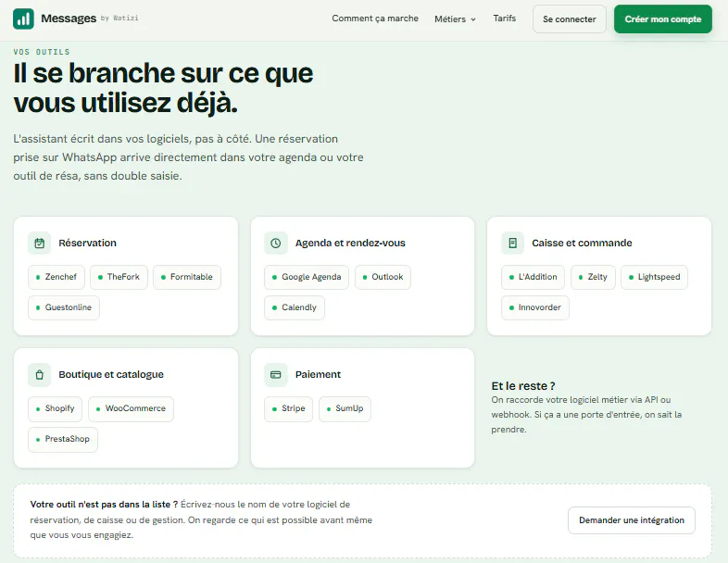Go to Tarifs page
Image resolution: width=728 pixels, height=563 pixels.
click(504, 19)
